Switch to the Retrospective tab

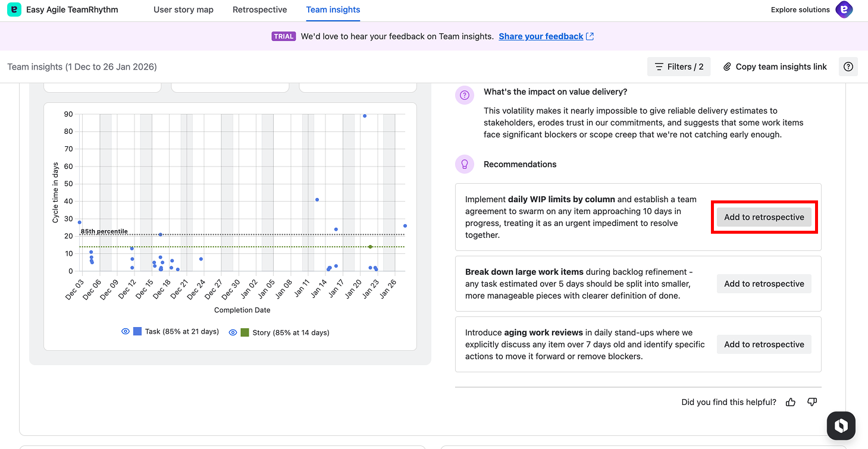point(259,10)
